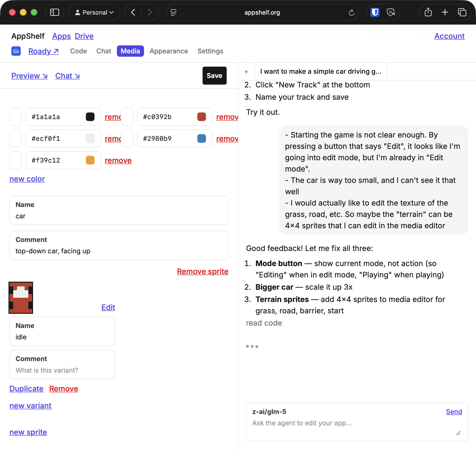Reload the appshelf.org page

(x=351, y=12)
